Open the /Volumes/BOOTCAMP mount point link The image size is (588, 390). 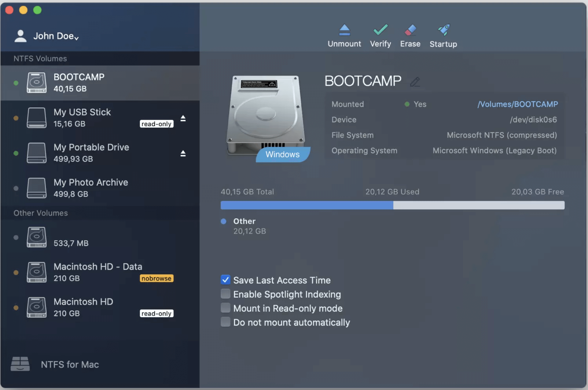[x=517, y=104]
